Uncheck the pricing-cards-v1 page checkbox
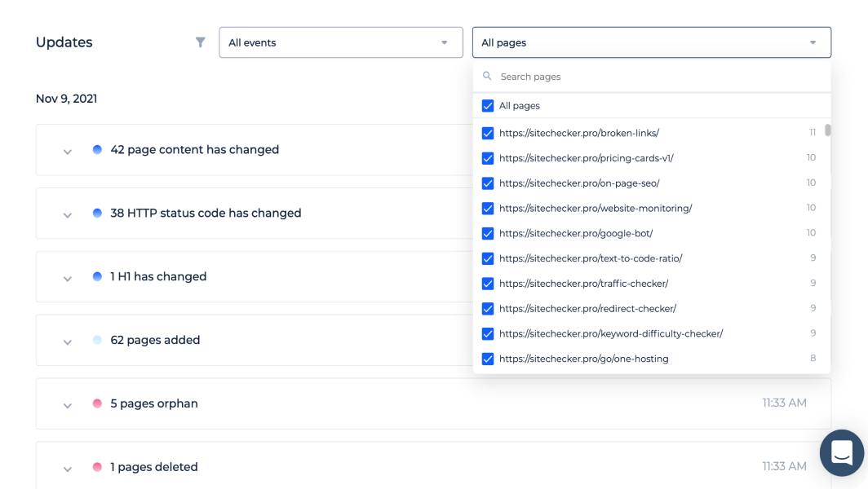This screenshot has width=868, height=489. coord(488,158)
